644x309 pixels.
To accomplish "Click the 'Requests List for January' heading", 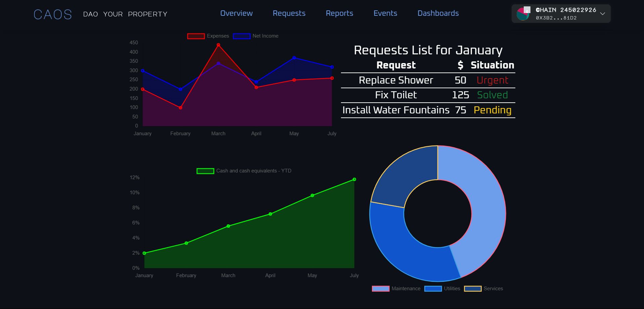I will pyautogui.click(x=428, y=50).
